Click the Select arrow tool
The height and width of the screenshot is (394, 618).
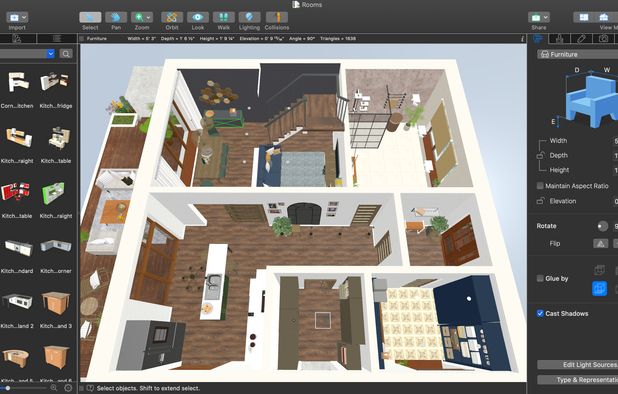coord(90,17)
